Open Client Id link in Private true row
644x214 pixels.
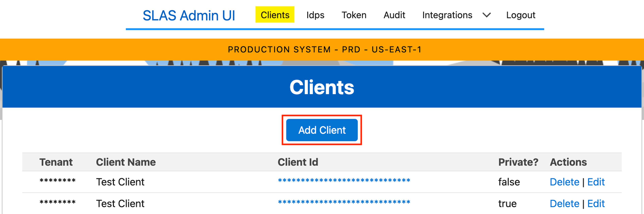(344, 202)
